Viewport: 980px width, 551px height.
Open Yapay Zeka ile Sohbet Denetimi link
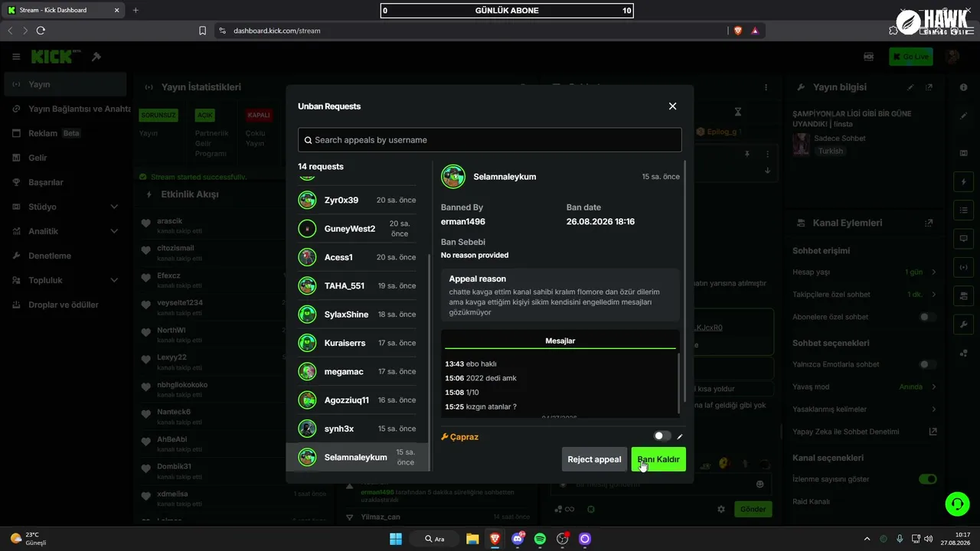(x=933, y=432)
